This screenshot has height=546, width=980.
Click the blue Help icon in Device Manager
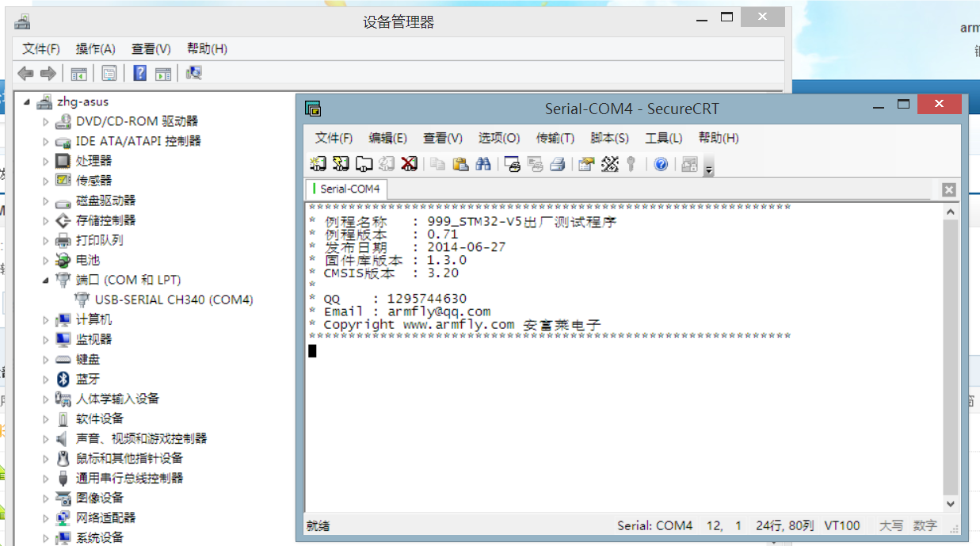click(140, 74)
